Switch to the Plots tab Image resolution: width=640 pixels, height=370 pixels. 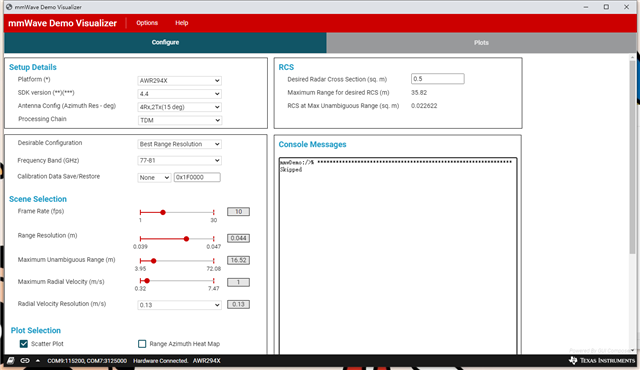[481, 42]
